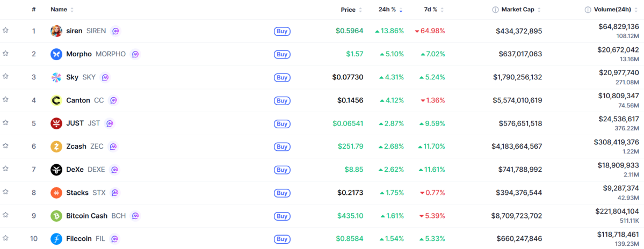Image resolution: width=644 pixels, height=249 pixels.
Task: Open community chat icon beside JST
Action: tap(109, 123)
